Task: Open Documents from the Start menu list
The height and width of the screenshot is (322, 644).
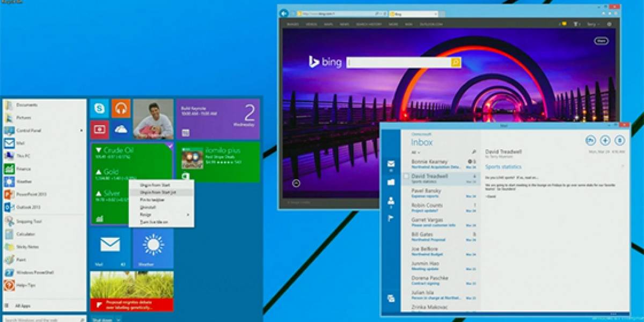Action: (x=44, y=105)
